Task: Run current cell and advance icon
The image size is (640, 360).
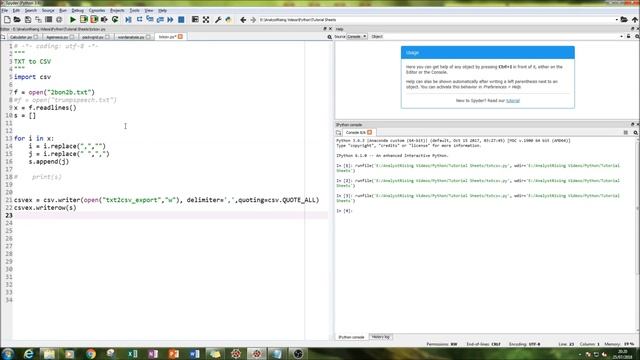Action: click(x=94, y=20)
